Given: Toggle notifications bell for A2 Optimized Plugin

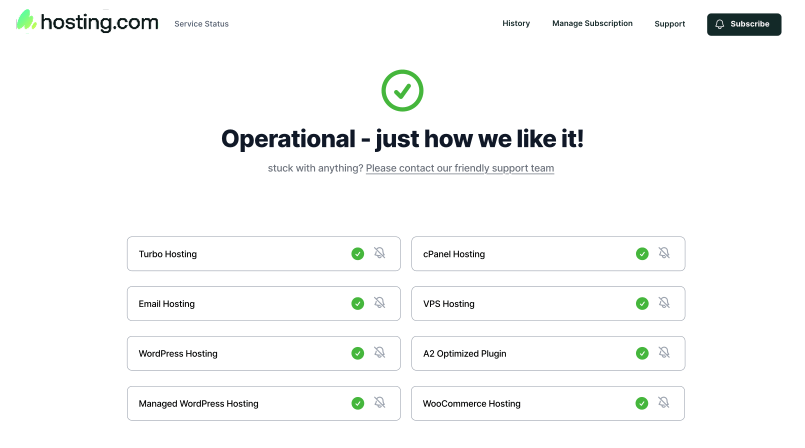Looking at the screenshot, I should click(664, 353).
